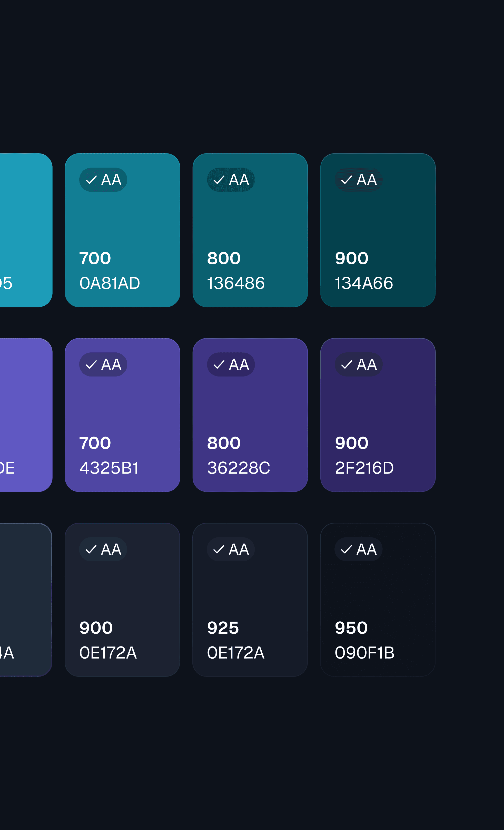Select the AA checkmark on violet 700 swatch

point(103,365)
